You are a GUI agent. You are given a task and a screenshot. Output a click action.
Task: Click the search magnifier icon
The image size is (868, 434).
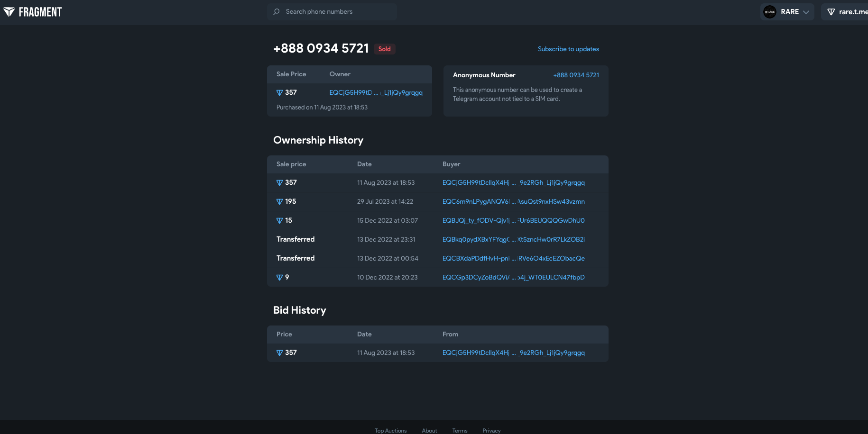[277, 12]
